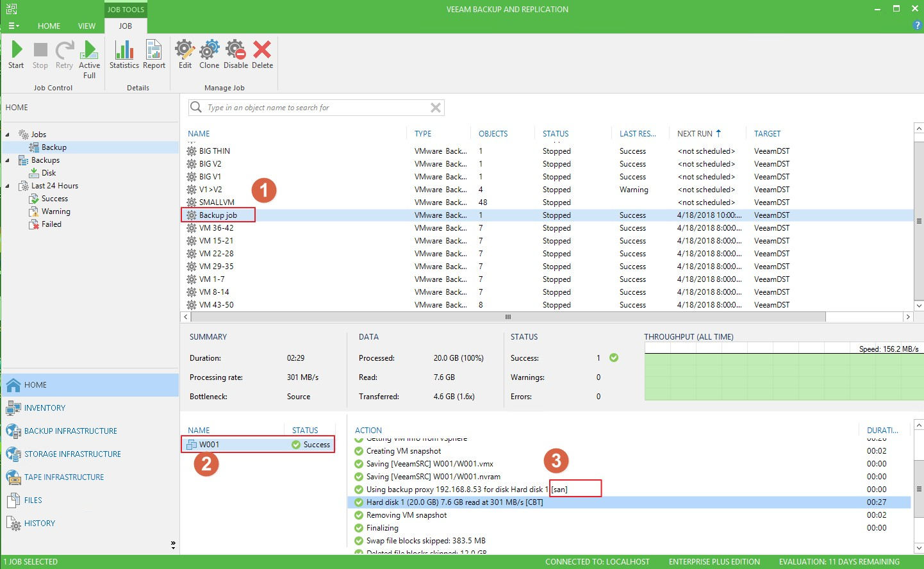
Task: Select the Failed item in the tree
Action: click(x=51, y=224)
